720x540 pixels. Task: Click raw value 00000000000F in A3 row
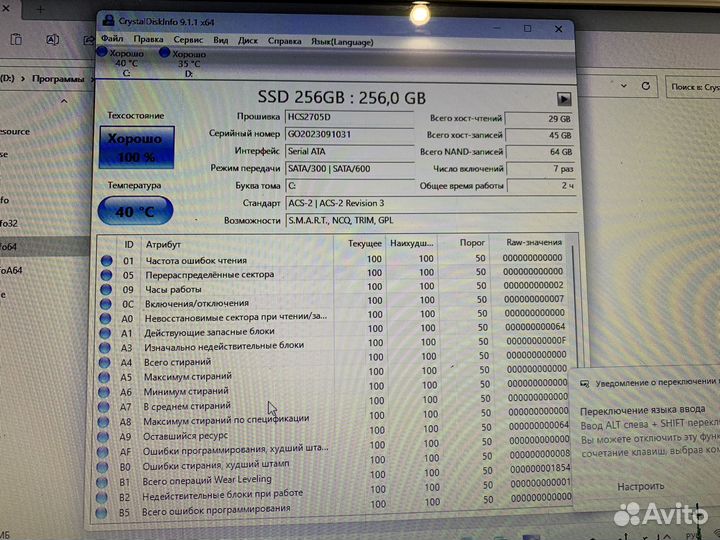536,341
